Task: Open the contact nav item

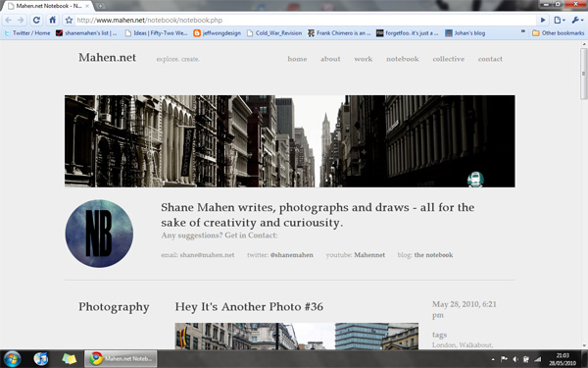Action: (x=490, y=59)
